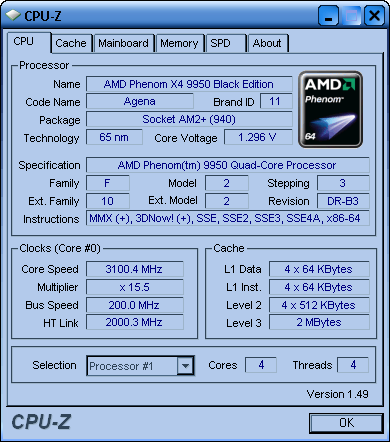
Task: Click the Socket AM2+ (940) package value
Action: pos(189,119)
